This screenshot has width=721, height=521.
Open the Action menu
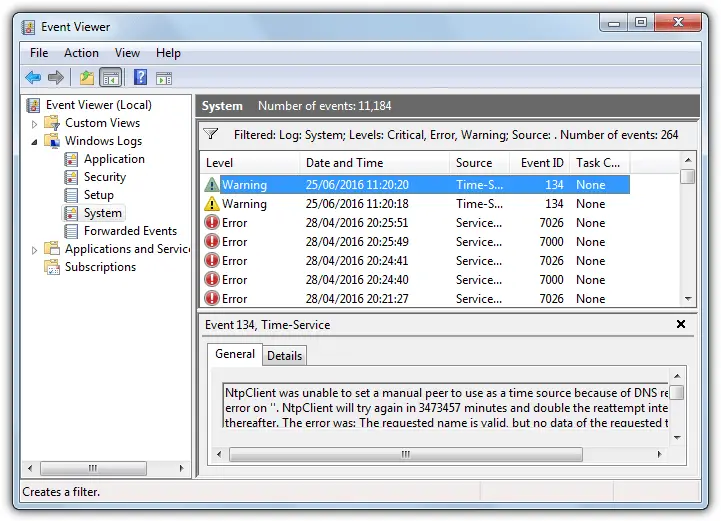81,53
